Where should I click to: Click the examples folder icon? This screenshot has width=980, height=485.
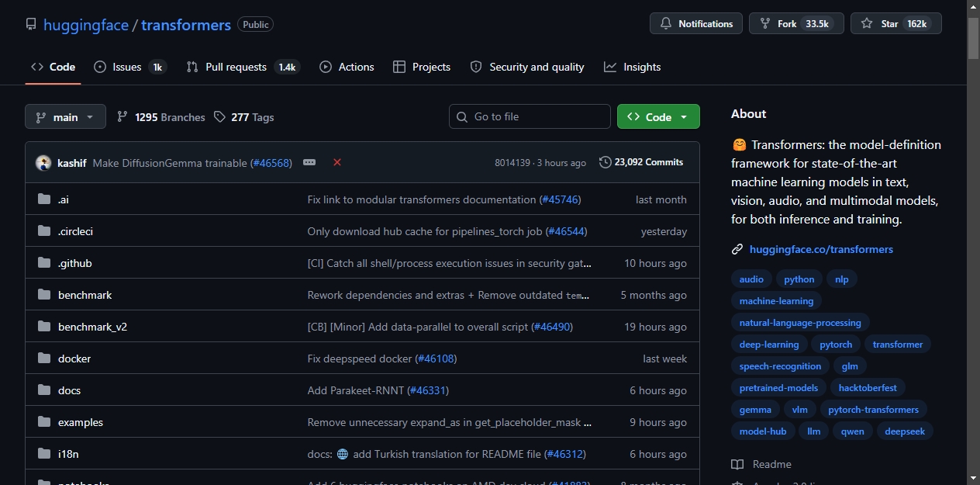44,422
